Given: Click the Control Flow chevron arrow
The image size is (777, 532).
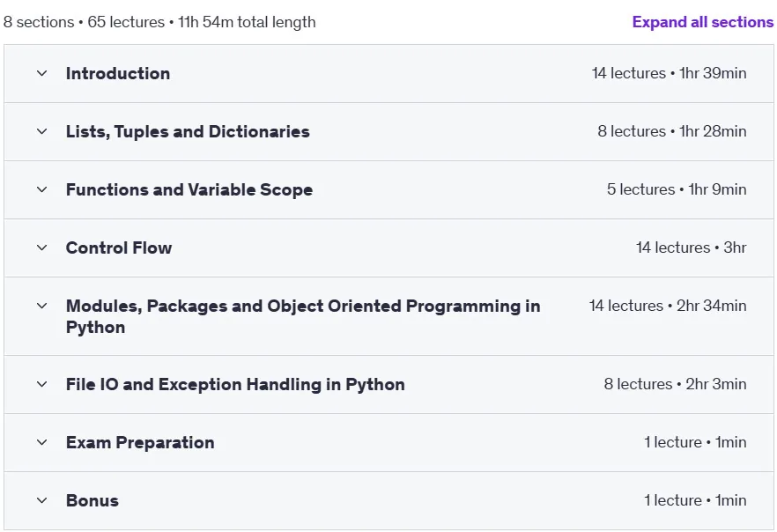Looking at the screenshot, I should click(42, 248).
